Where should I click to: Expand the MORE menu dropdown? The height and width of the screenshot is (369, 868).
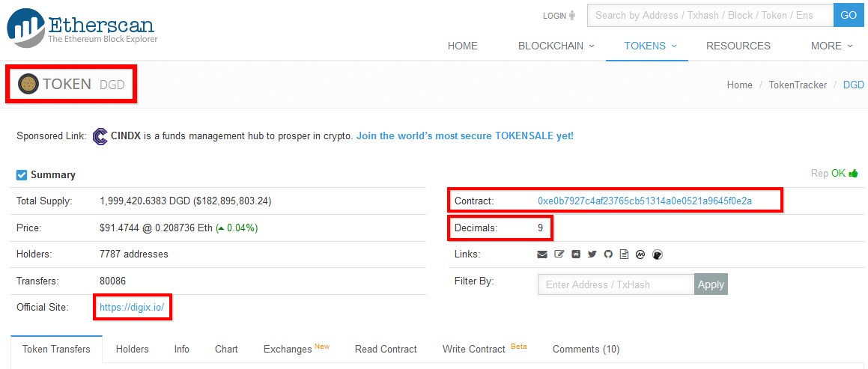click(832, 46)
